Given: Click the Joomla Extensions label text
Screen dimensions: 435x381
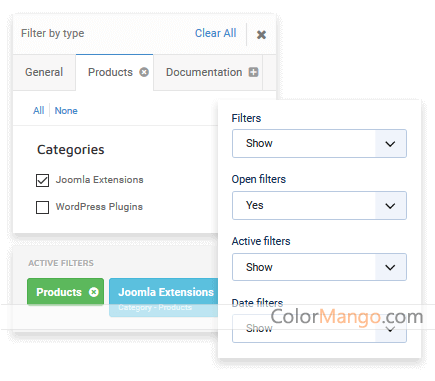Looking at the screenshot, I should [99, 180].
